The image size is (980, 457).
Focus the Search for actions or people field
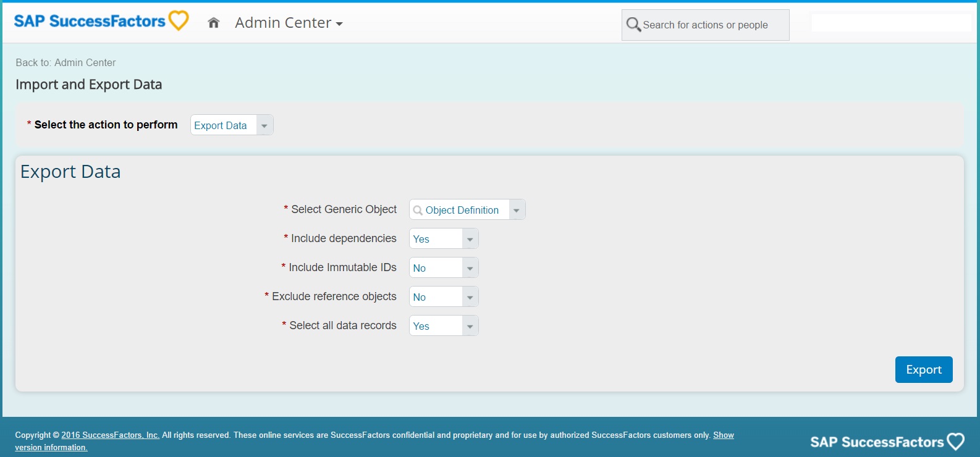click(705, 25)
